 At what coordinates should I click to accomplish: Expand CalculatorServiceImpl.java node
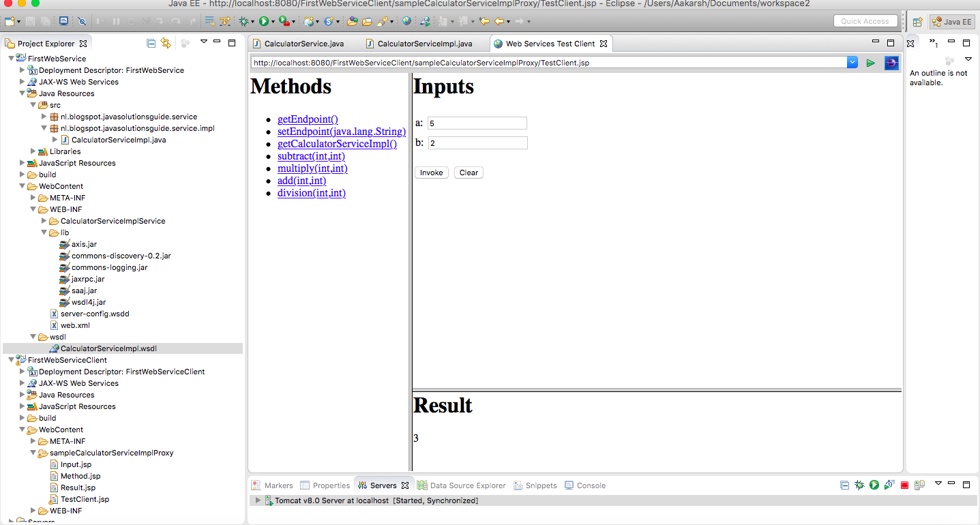click(x=55, y=140)
